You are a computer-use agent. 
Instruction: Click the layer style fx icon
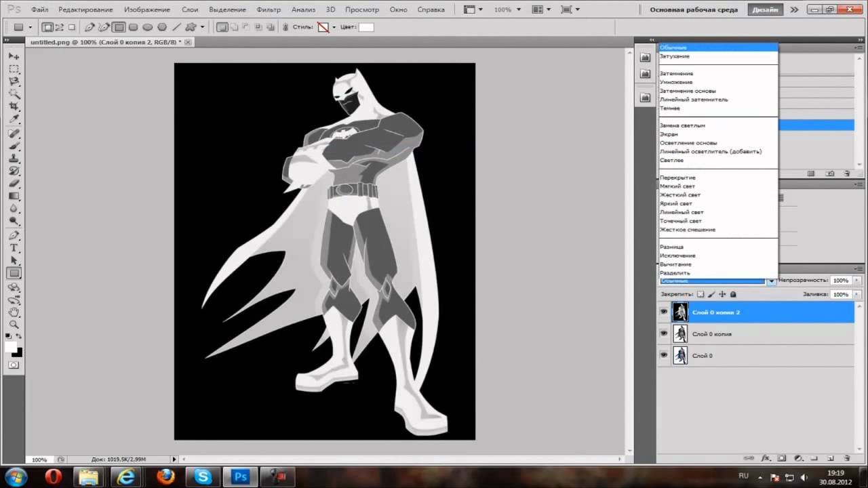click(766, 458)
